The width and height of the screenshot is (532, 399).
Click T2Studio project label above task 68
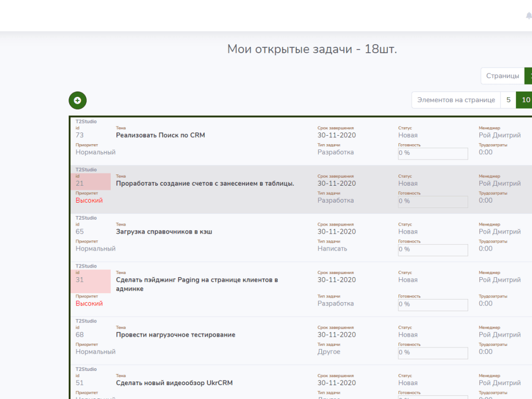tap(86, 321)
